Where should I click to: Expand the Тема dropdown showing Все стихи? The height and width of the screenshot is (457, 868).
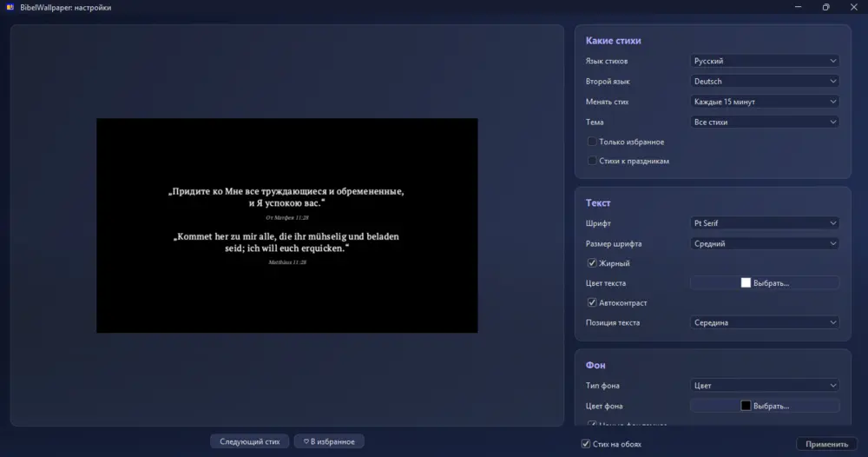coord(765,122)
